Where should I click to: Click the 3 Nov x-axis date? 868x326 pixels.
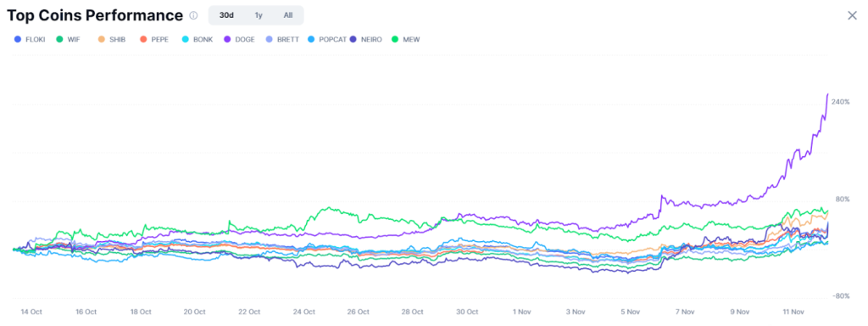576,312
